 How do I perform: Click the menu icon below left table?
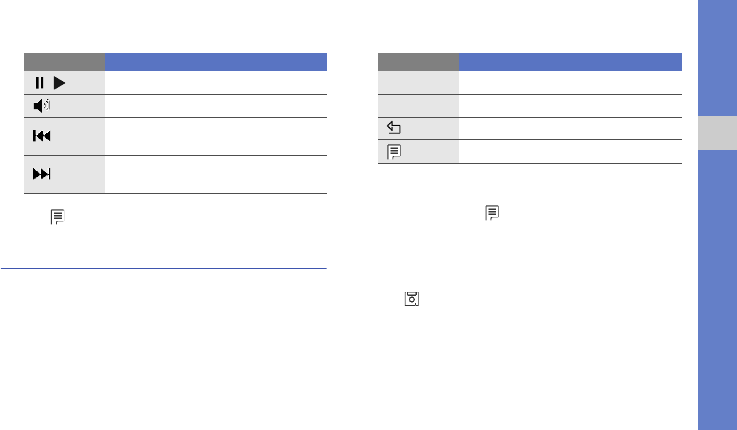coord(58,216)
